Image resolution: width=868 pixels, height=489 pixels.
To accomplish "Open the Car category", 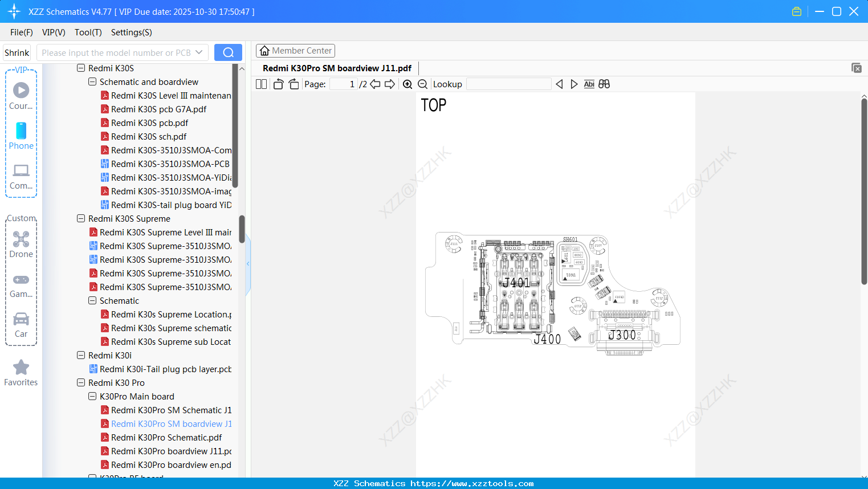I will 21,324.
